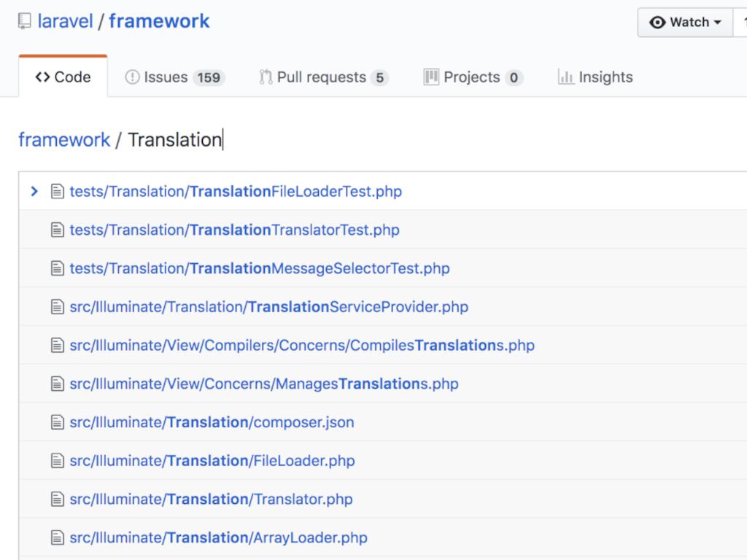Click the code brackets icon on the Code tab
The width and height of the screenshot is (747, 560).
[42, 77]
